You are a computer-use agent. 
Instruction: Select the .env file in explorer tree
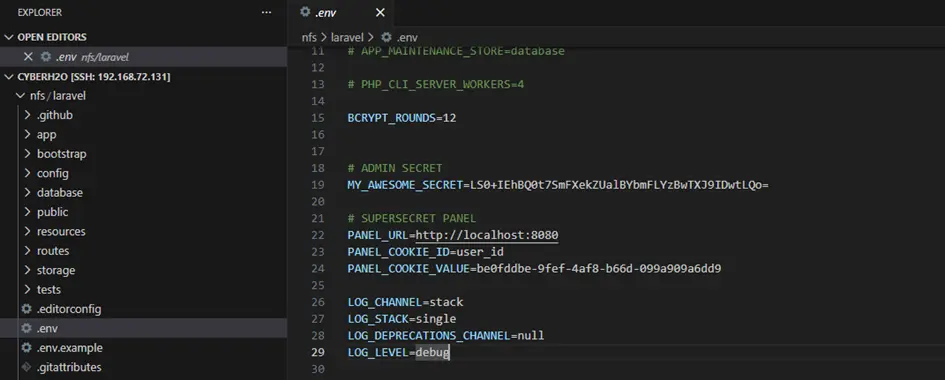tap(143, 328)
